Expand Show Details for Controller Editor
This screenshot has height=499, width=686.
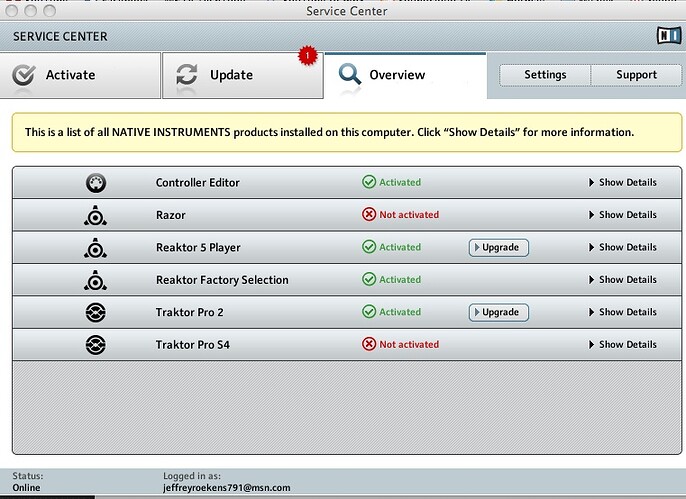click(x=623, y=182)
